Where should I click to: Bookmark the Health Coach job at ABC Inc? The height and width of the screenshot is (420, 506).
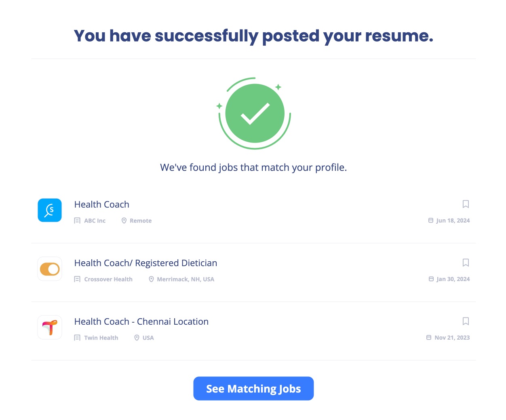pyautogui.click(x=466, y=204)
